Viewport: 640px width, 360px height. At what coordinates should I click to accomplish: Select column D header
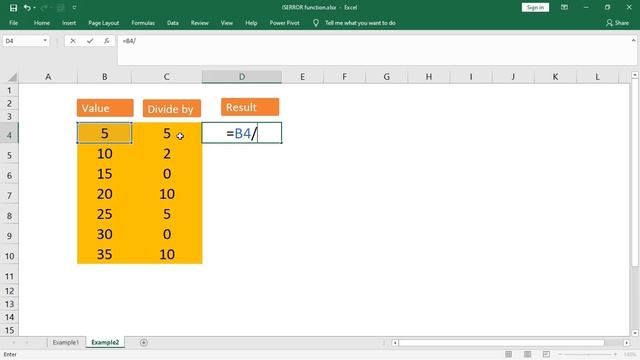[242, 77]
